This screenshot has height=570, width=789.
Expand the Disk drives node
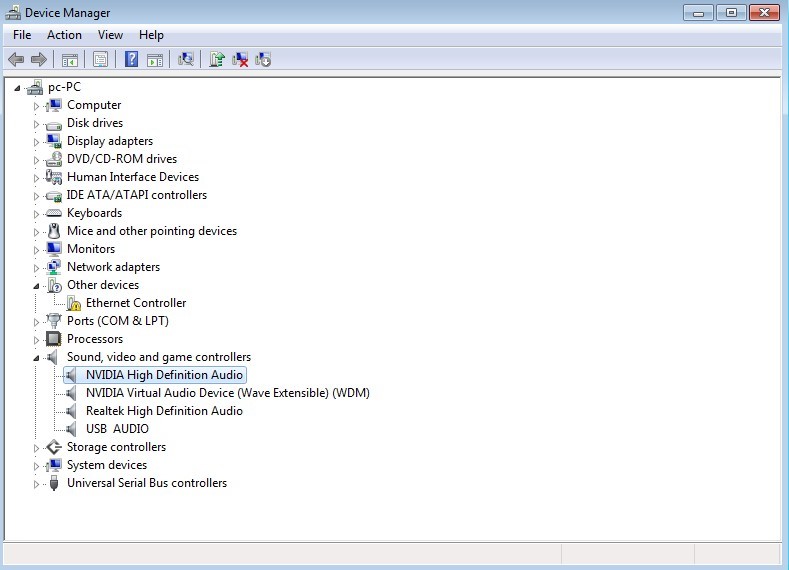pyautogui.click(x=36, y=124)
